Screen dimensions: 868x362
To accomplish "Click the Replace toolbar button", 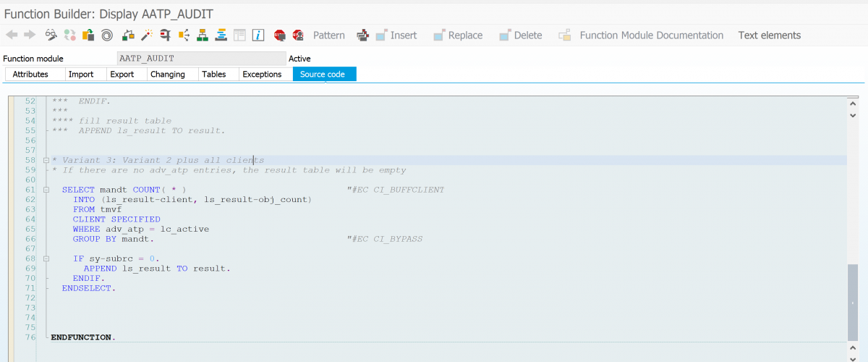I will [x=458, y=35].
